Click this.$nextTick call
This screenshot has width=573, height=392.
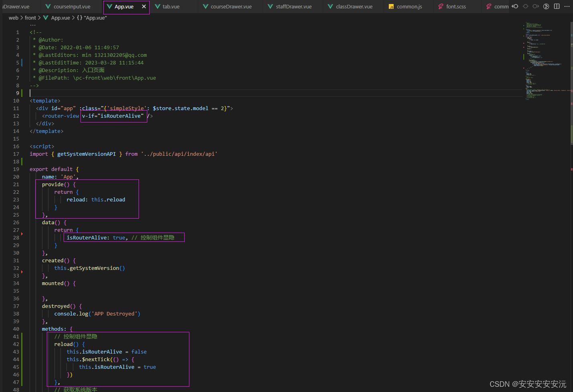(88, 359)
